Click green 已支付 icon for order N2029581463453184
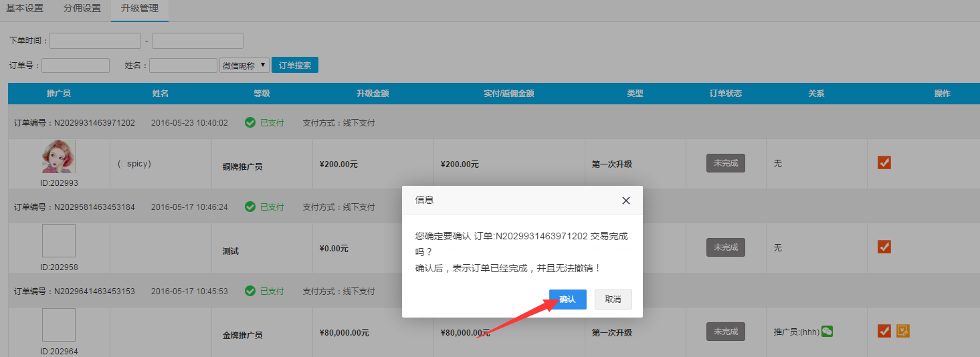This screenshot has width=980, height=357. pyautogui.click(x=250, y=207)
